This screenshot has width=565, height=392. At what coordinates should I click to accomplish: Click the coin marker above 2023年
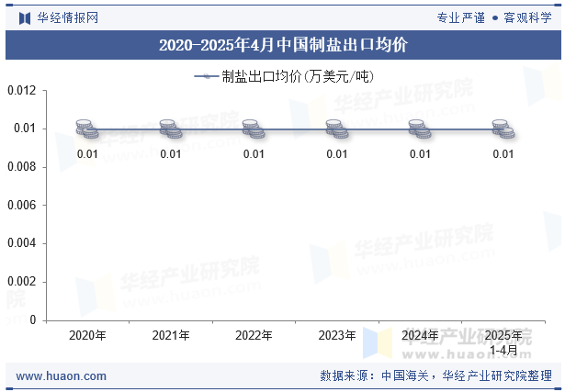tap(337, 129)
